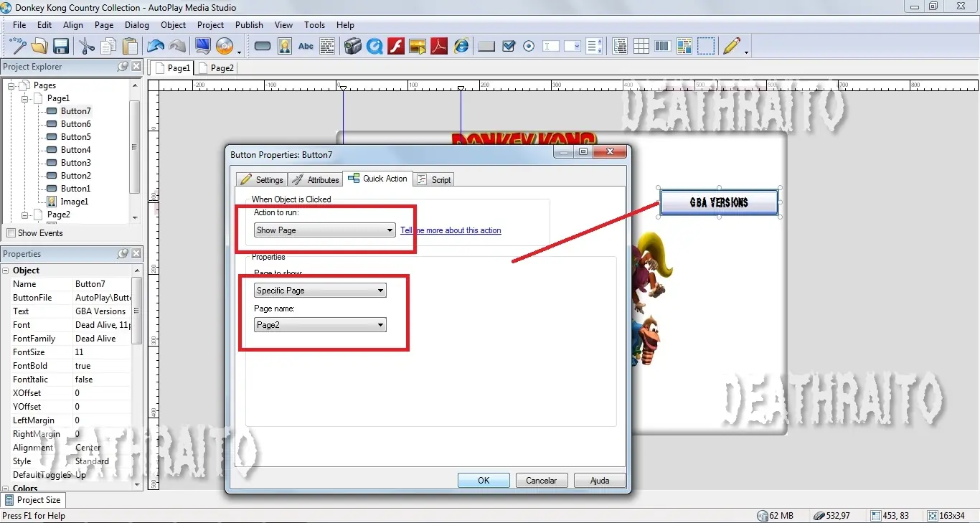Insert a Paragraph text object

327,47
